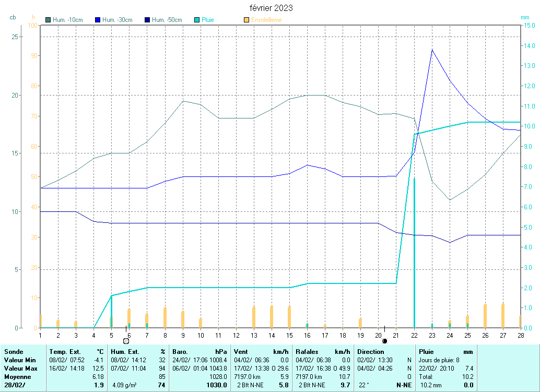This screenshot has height=392, width=540.
Task: Select the Direction column header
Action: click(371, 352)
